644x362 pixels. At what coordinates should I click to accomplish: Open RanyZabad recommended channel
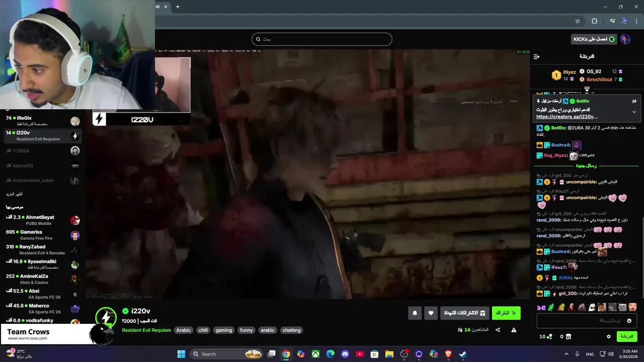point(43,249)
